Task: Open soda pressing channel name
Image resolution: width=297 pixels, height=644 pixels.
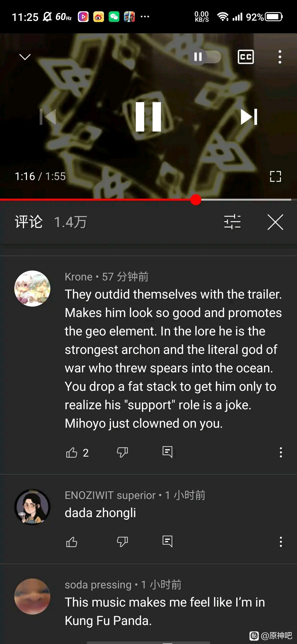Action: [98, 585]
